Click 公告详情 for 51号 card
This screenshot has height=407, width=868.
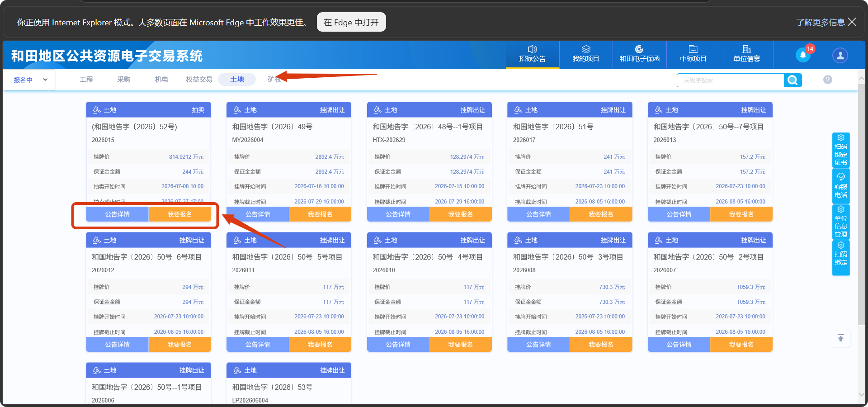(x=538, y=214)
